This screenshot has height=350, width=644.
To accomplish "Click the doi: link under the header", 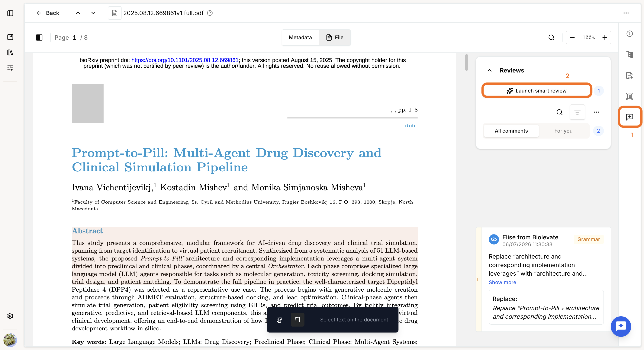I will [x=410, y=125].
